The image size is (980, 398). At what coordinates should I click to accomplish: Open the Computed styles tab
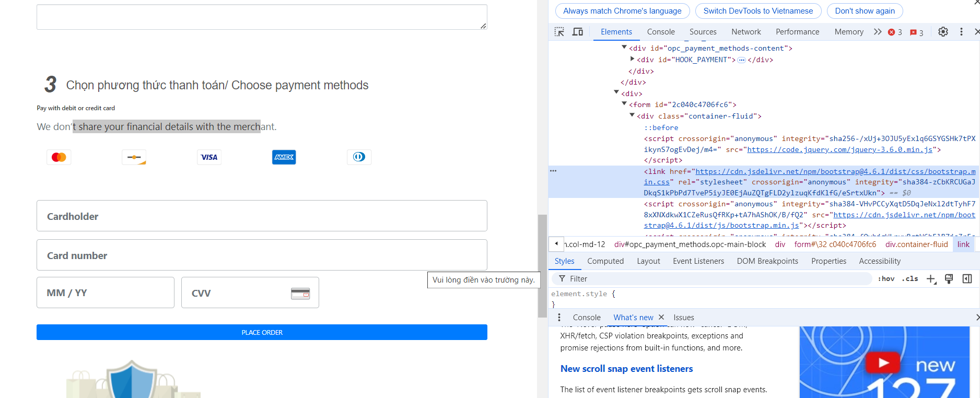coord(605,261)
